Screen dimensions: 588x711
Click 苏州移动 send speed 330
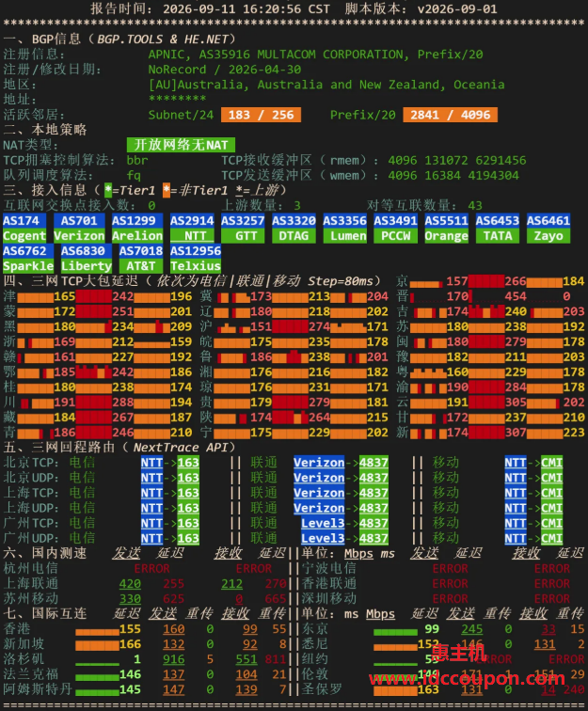[130, 598]
